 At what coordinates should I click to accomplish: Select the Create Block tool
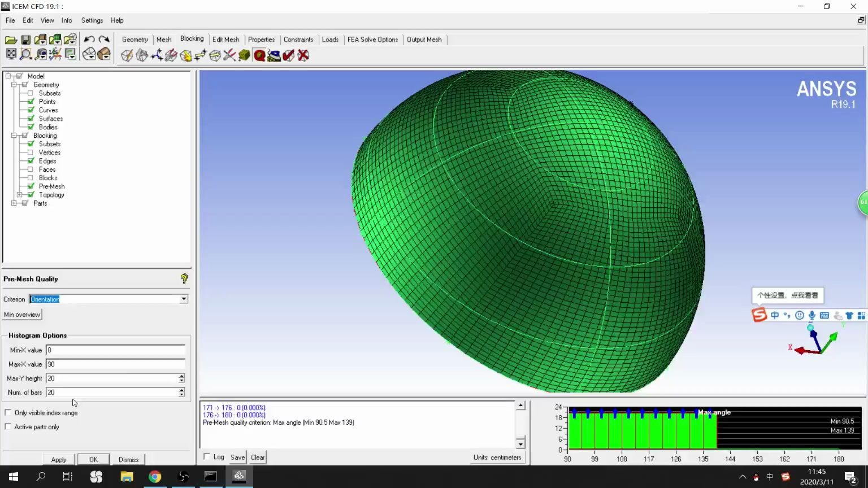127,55
